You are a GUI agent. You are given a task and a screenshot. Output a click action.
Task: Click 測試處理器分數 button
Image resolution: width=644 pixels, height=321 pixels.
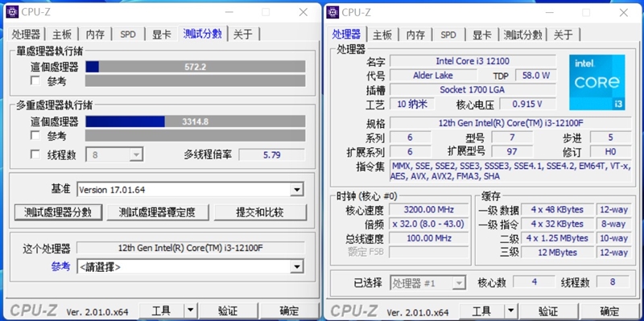(57, 212)
